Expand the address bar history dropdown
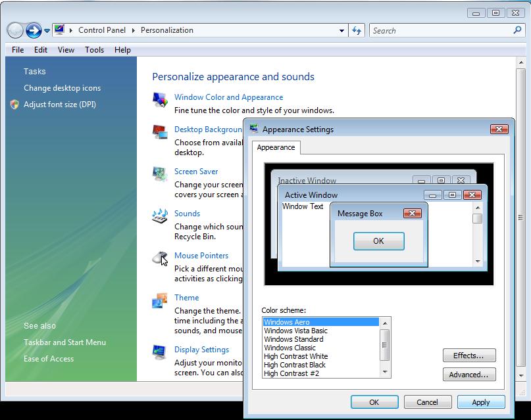The image size is (531, 420). coord(341,31)
